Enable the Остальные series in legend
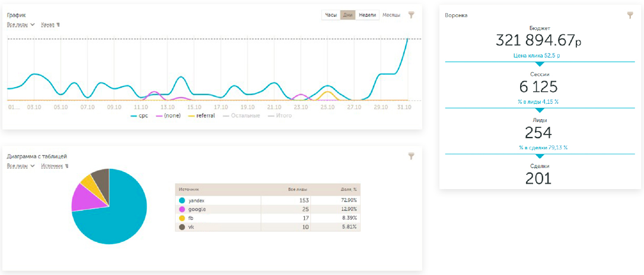This screenshot has height=275, width=644. click(x=241, y=116)
